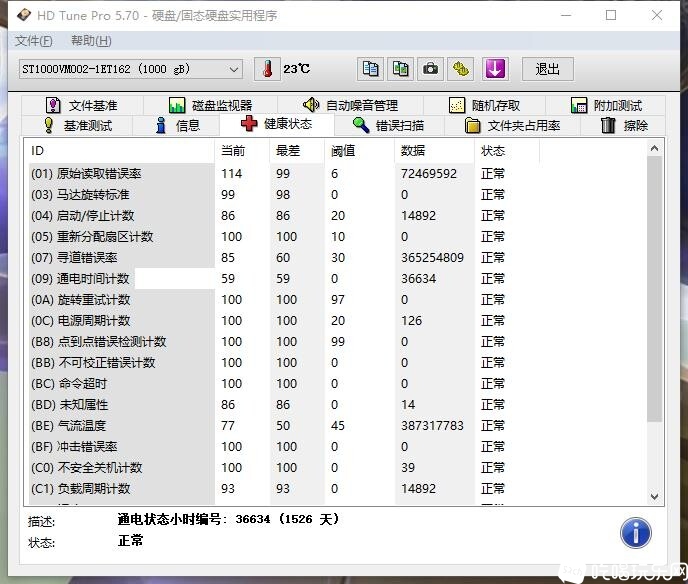Viewport: 688px width, 584px height.
Task: Select the (BF) 冲击错误率 row
Action: coord(284,447)
